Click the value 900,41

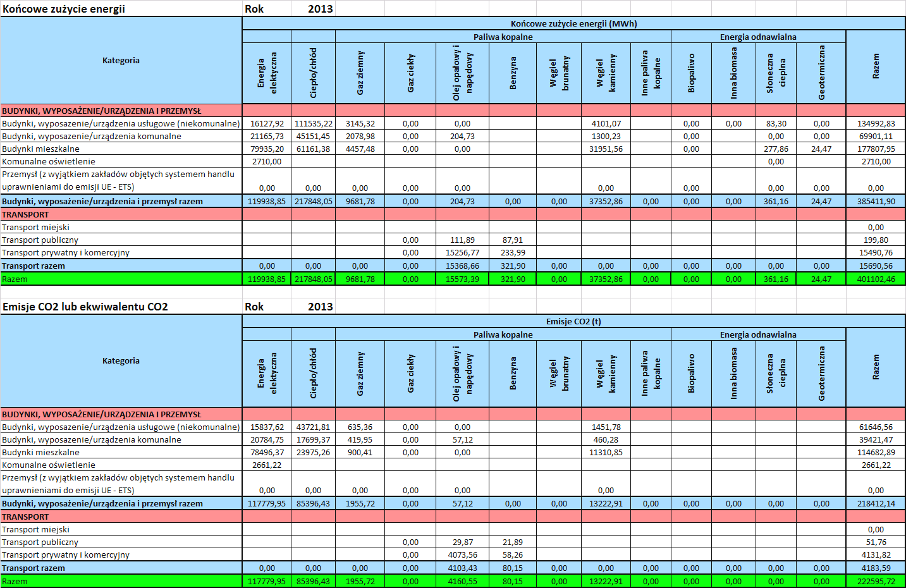tap(360, 452)
